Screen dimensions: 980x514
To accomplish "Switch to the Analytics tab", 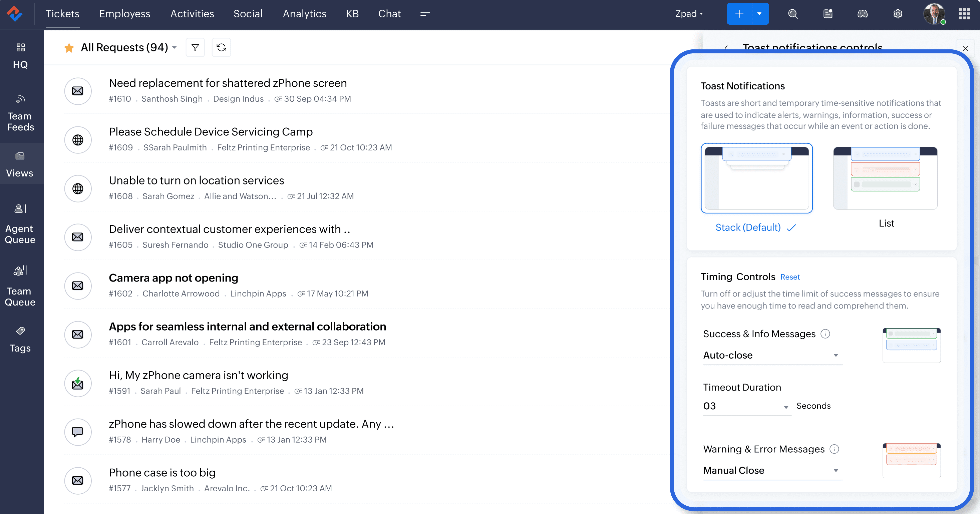I will click(x=304, y=14).
